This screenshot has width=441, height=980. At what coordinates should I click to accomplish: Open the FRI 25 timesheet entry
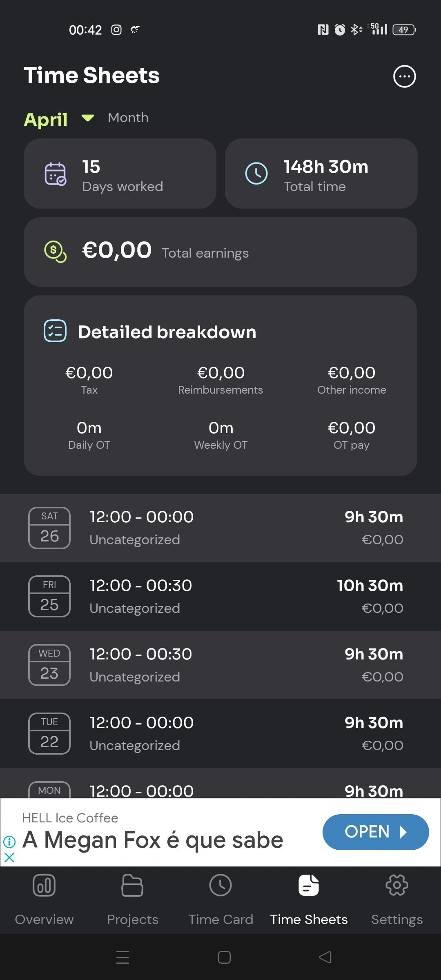[x=220, y=597]
